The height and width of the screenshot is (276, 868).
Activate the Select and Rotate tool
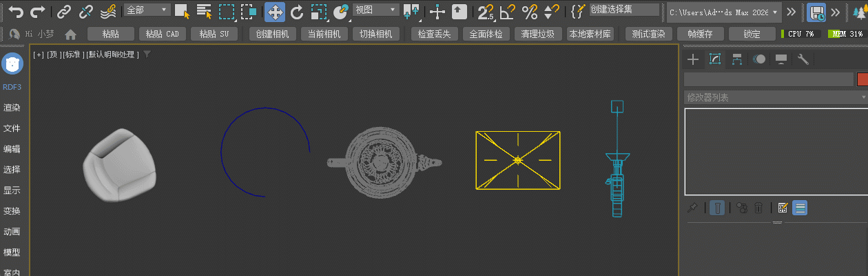297,12
